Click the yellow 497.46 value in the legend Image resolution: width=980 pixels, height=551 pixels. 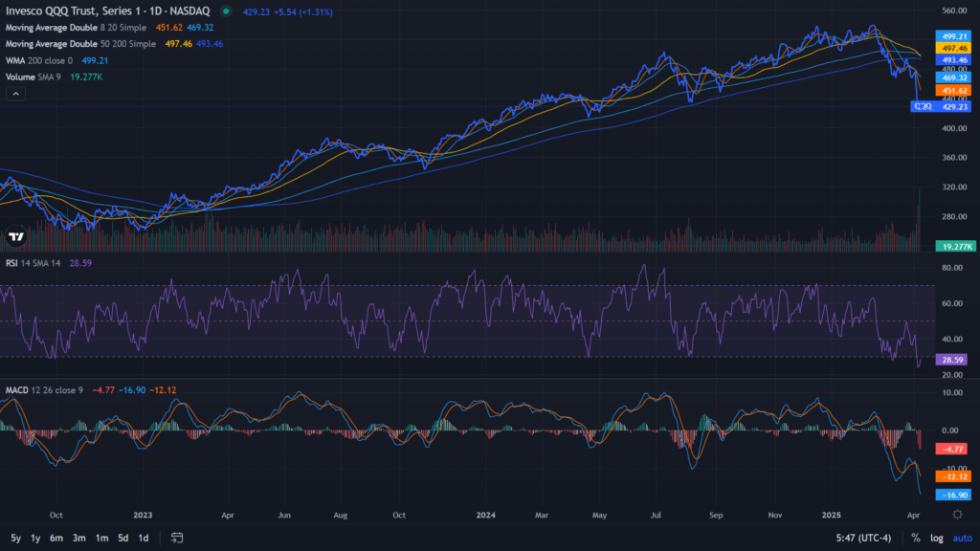[x=179, y=44]
